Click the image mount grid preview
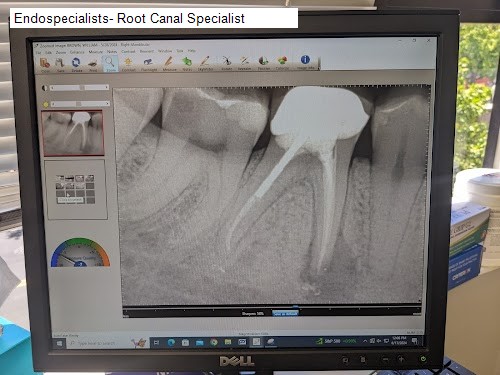500x375 pixels. [75, 189]
